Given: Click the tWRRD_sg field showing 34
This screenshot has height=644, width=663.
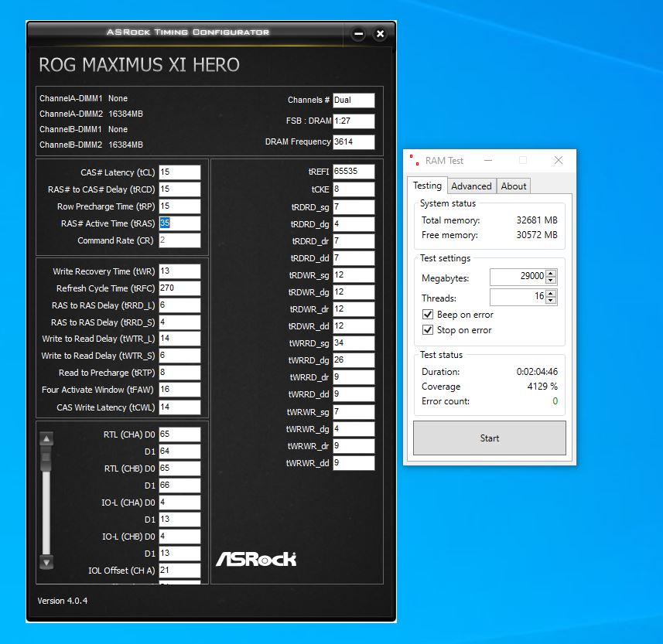Looking at the screenshot, I should click(354, 342).
